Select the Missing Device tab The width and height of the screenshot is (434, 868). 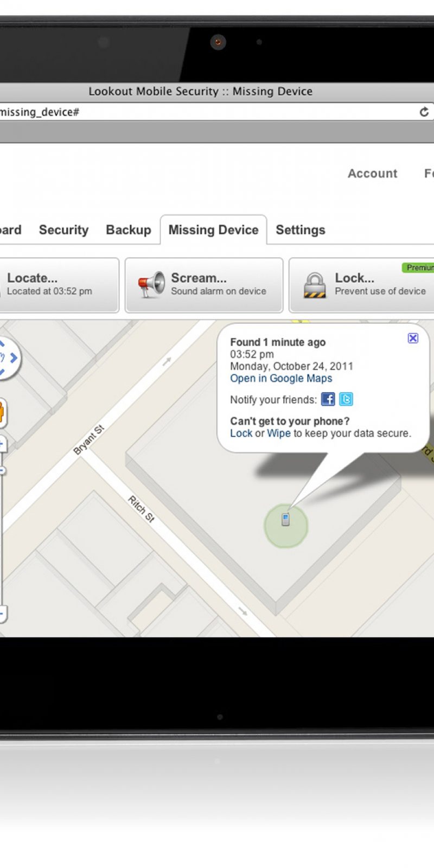[213, 230]
